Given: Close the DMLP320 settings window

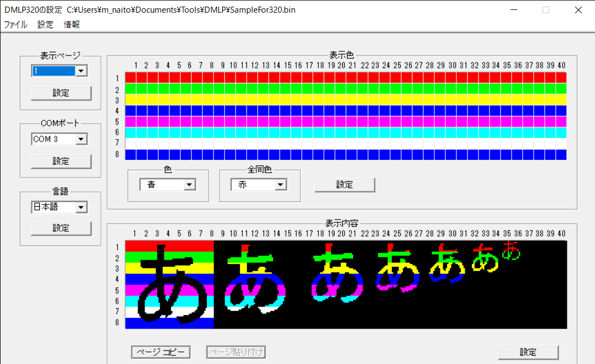Looking at the screenshot, I should [578, 10].
